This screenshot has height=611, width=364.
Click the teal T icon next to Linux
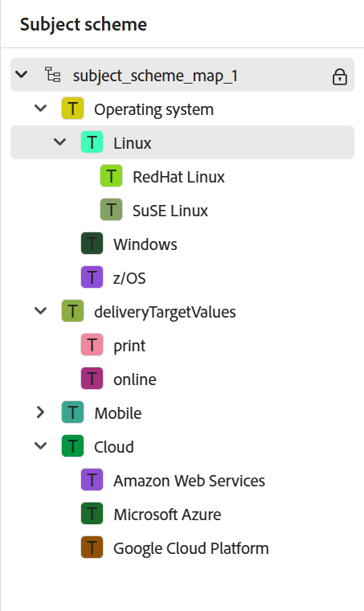tap(92, 142)
